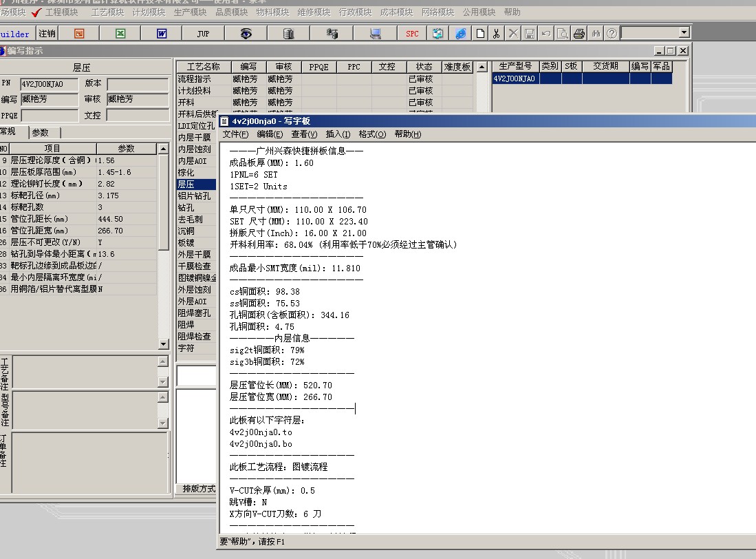Image resolution: width=756 pixels, height=559 pixels.
Task: Open the 帮助 menu in the main menu bar
Action: [512, 12]
